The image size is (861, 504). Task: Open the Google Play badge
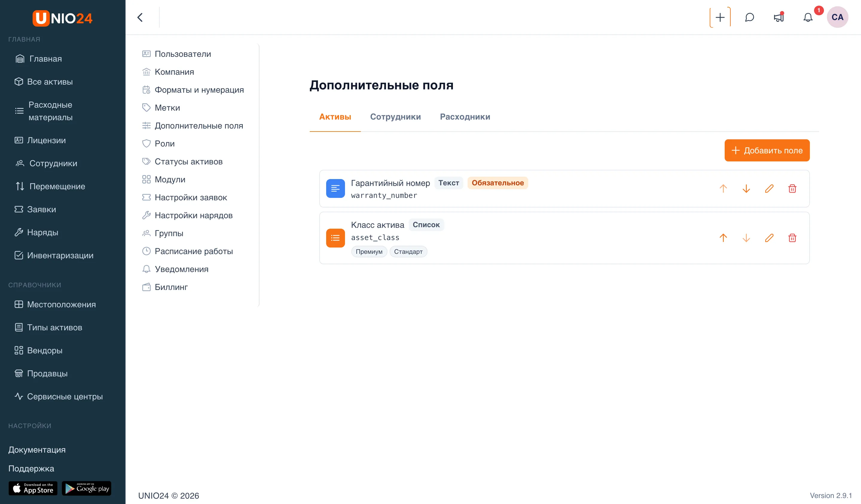(x=86, y=488)
